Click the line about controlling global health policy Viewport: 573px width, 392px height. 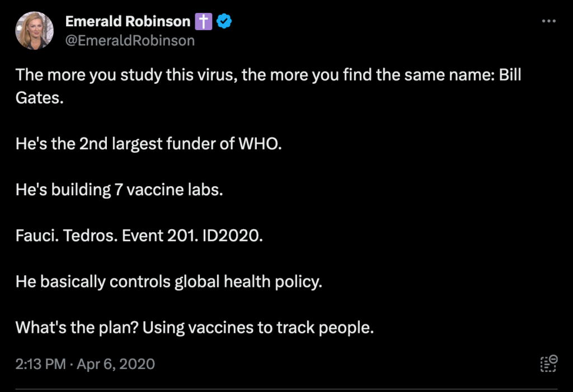169,281
